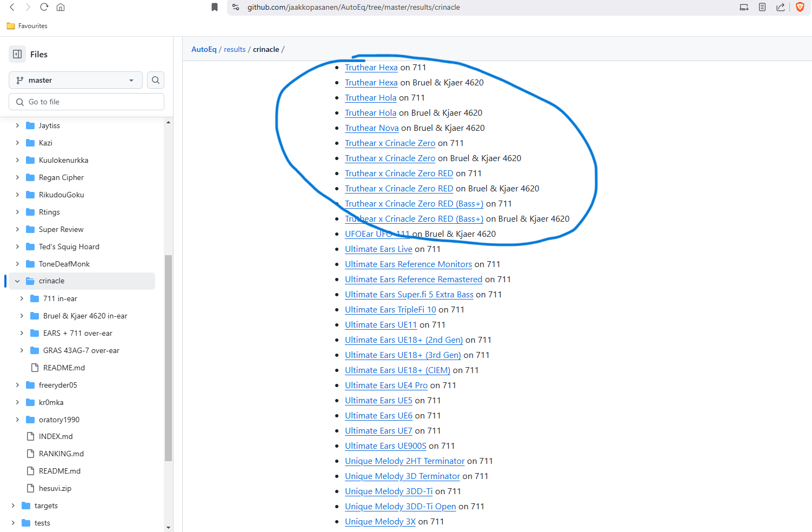Screen dimensions: 812x532
Task: Open README.md under crinacle folder
Action: click(64, 368)
